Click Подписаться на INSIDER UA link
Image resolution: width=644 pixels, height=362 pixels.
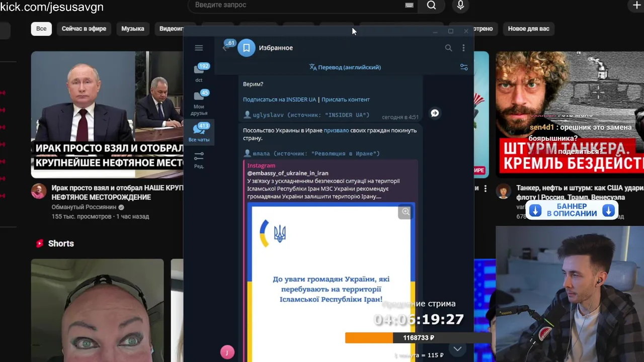(279, 100)
